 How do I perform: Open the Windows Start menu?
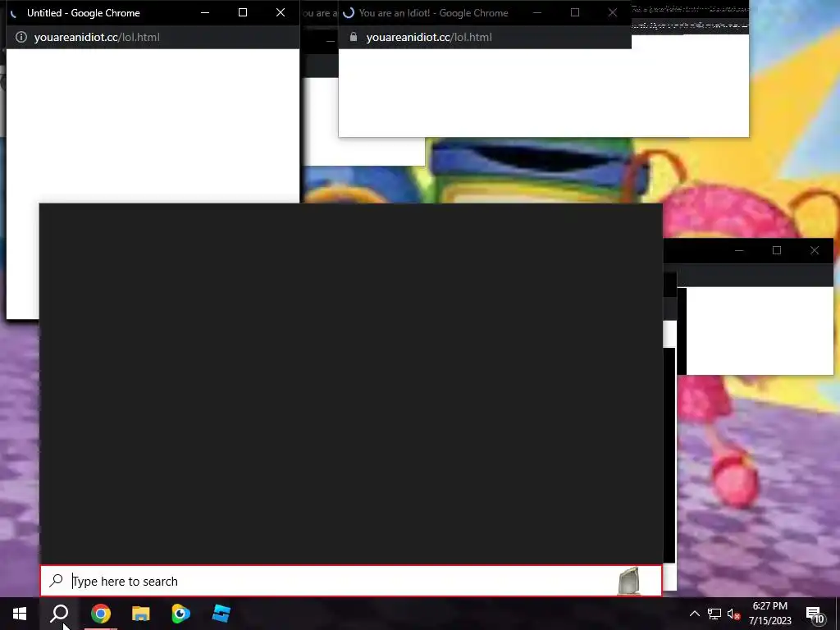(x=20, y=614)
